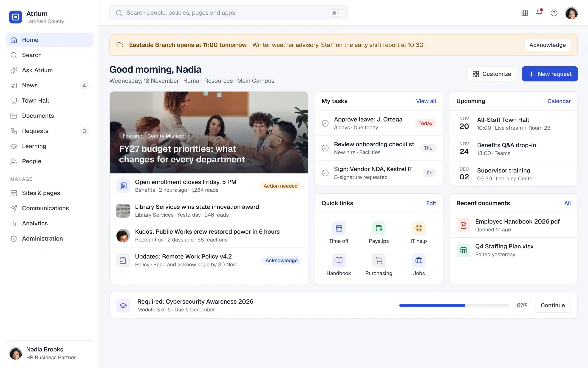Click the Open enrollment news article icon

pos(123,186)
